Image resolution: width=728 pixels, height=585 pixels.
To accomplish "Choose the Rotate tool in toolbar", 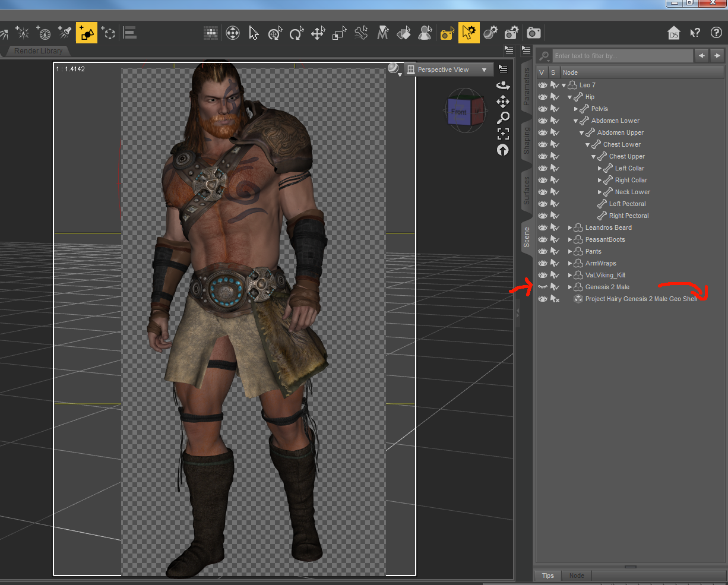I will (296, 33).
